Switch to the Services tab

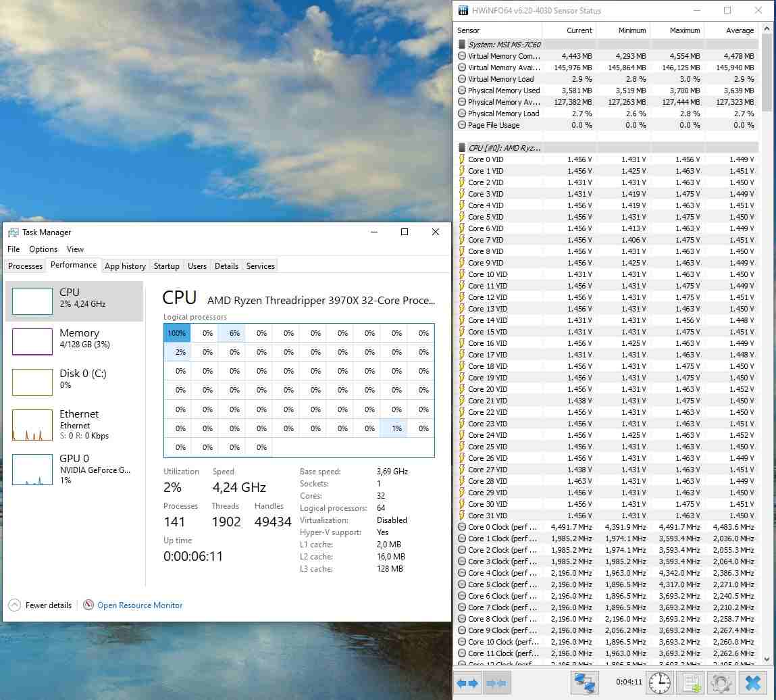(x=261, y=266)
